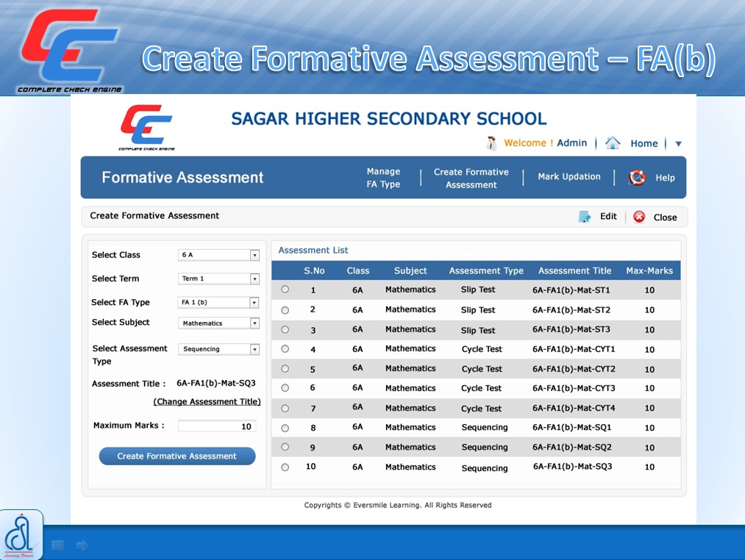Click the Maximum Marks input field
The width and height of the screenshot is (745, 560).
point(217,426)
